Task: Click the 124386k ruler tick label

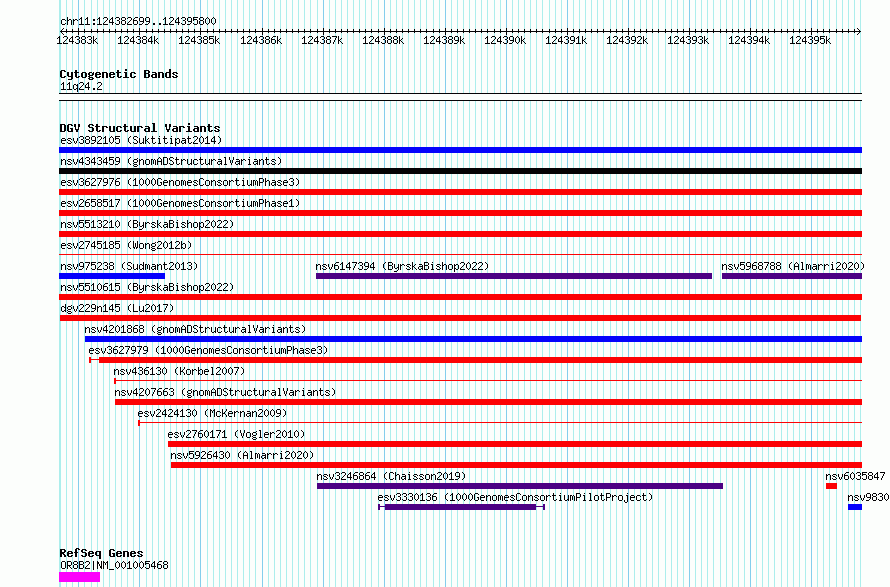Action: coord(261,40)
